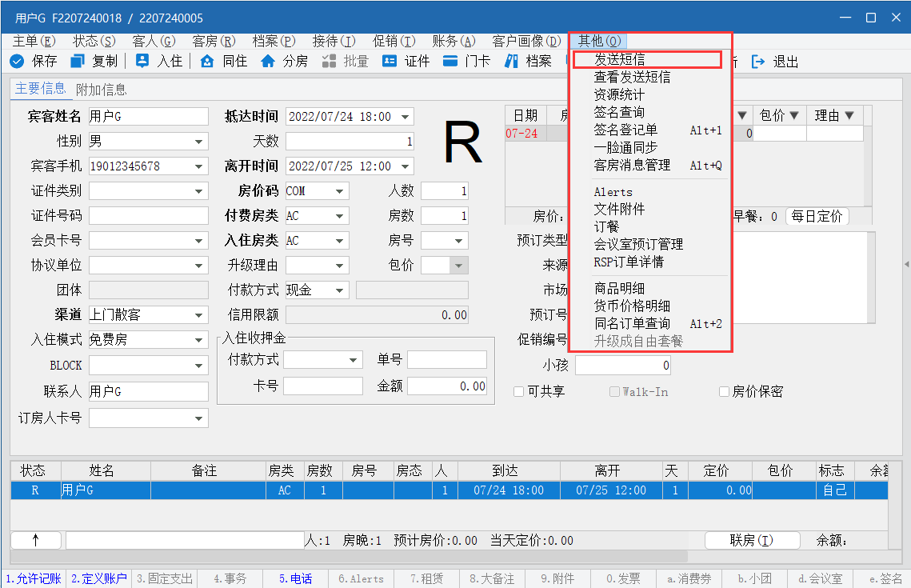
Task: Open the 入住模式 免费房 dropdown
Action: 198,340
